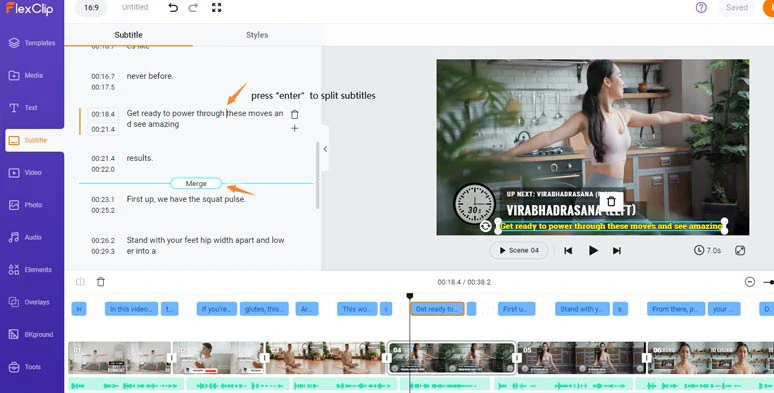Open the Elements sidebar panel
The image size is (774, 393).
32,270
